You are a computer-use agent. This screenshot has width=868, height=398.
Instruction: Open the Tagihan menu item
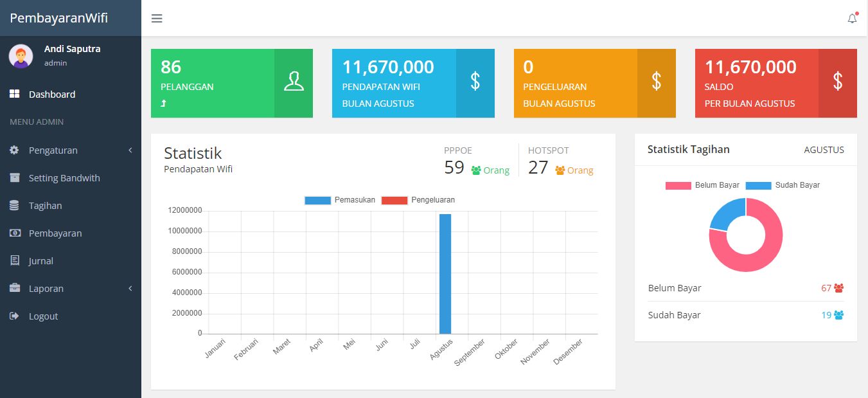tap(45, 206)
